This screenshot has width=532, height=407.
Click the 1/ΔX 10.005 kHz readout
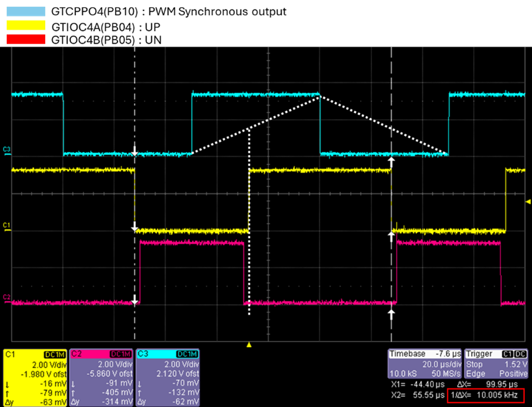click(x=486, y=395)
